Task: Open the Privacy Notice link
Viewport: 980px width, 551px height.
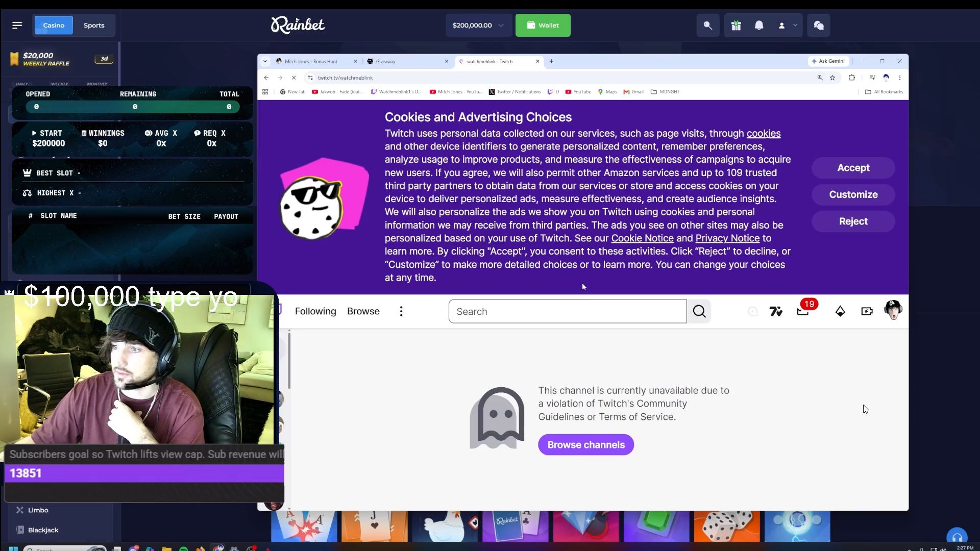Action: (727, 238)
